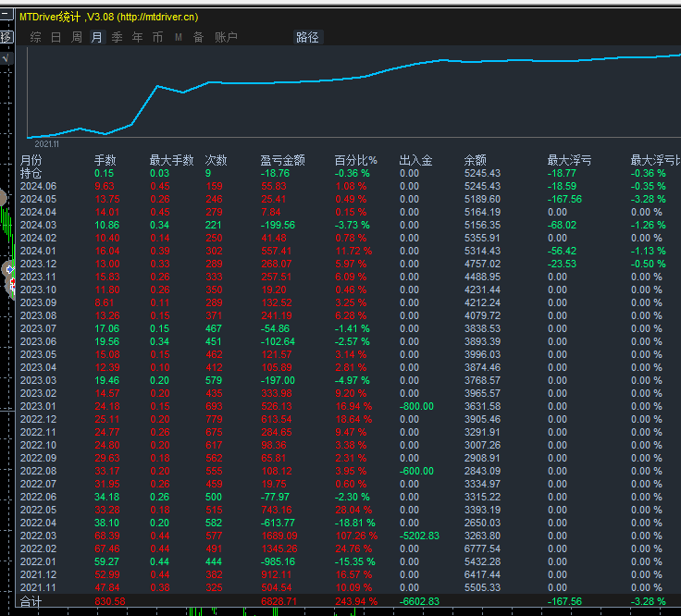Switch to the 综 summary tab

[x=35, y=37]
